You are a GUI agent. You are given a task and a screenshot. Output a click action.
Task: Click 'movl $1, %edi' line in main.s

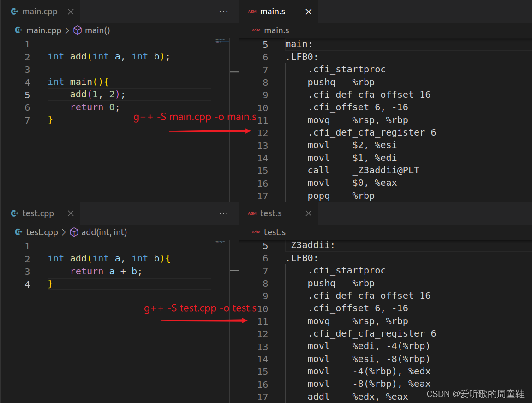352,158
